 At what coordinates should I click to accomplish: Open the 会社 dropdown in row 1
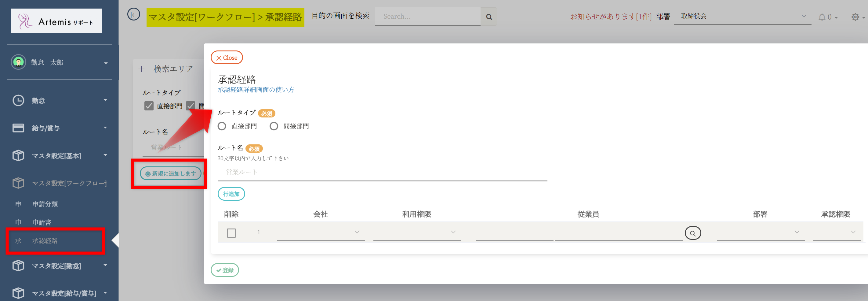tap(321, 232)
